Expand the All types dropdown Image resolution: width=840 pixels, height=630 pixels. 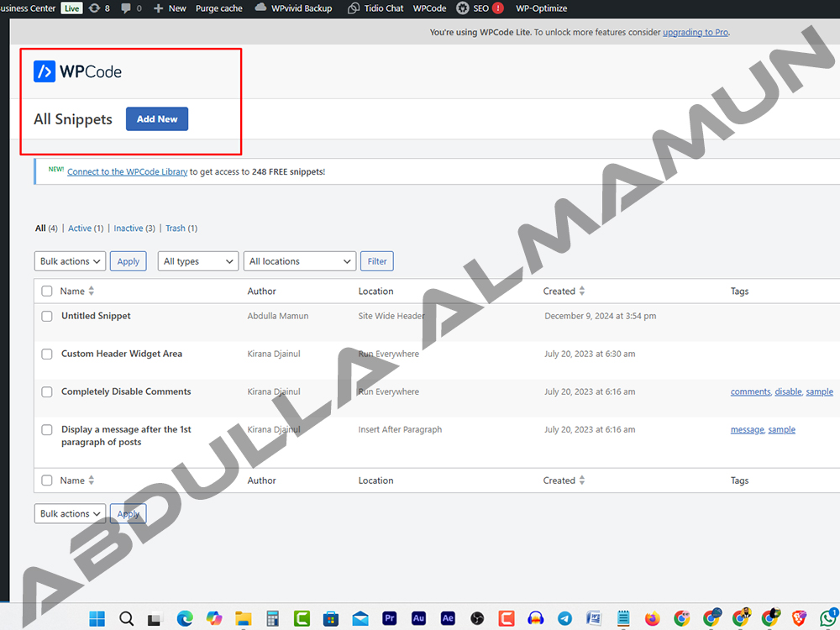pyautogui.click(x=198, y=261)
